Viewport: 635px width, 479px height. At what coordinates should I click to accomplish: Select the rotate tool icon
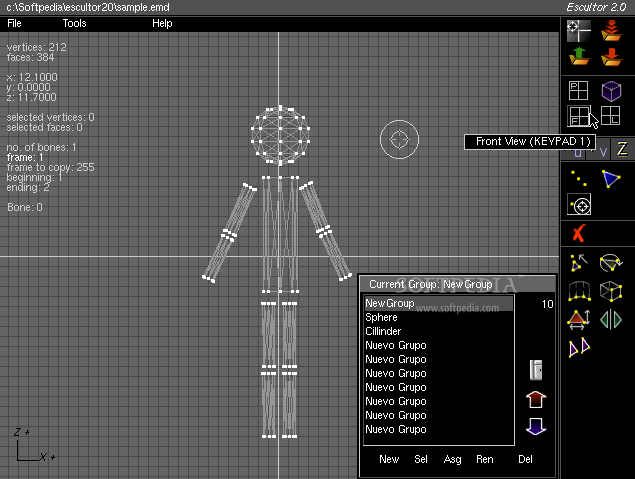(611, 263)
